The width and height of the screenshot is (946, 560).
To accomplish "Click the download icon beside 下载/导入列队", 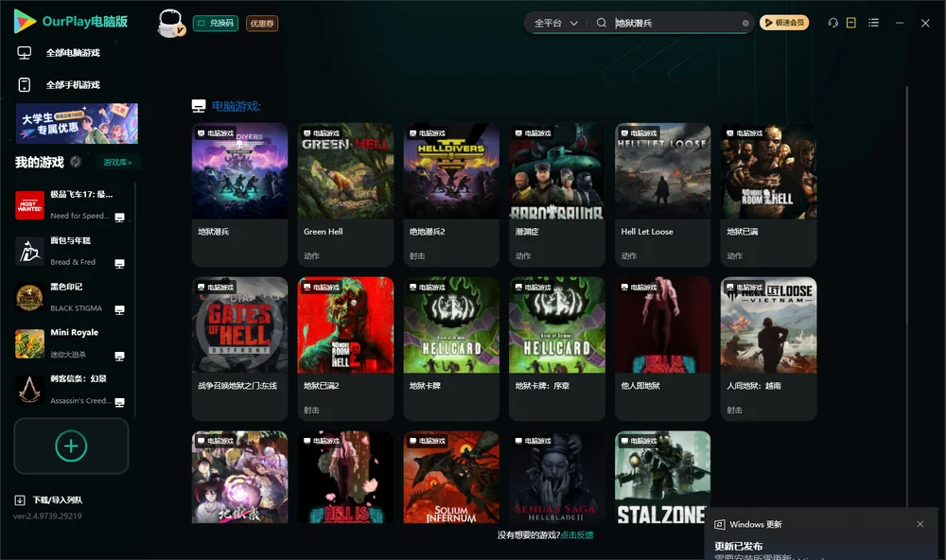I will (20, 500).
